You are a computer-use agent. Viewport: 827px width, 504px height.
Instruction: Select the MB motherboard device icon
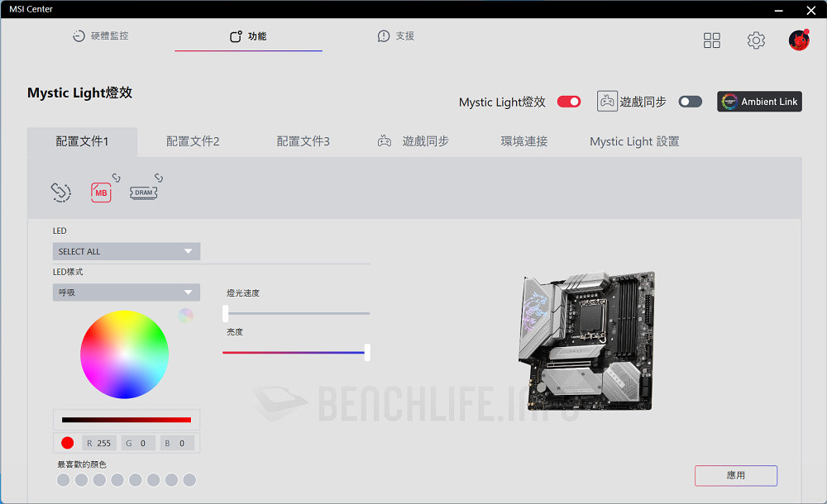tap(101, 193)
